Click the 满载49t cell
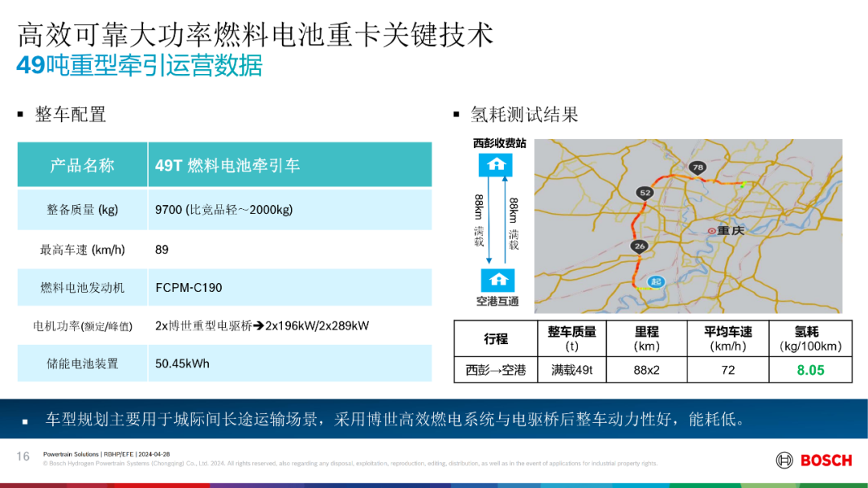The width and height of the screenshot is (868, 488). click(x=572, y=370)
